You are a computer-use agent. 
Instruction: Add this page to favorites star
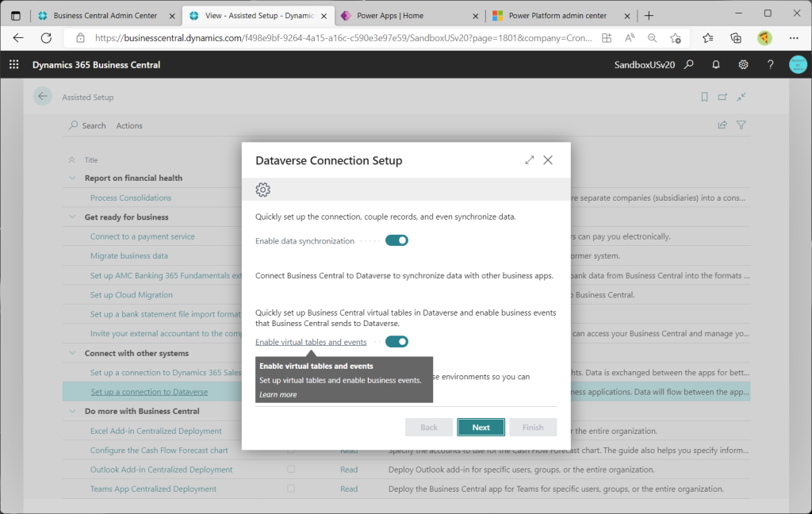point(676,38)
